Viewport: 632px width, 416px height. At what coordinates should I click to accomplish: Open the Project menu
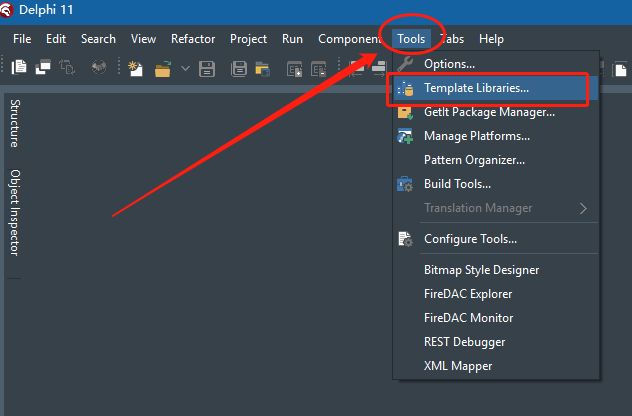(248, 39)
